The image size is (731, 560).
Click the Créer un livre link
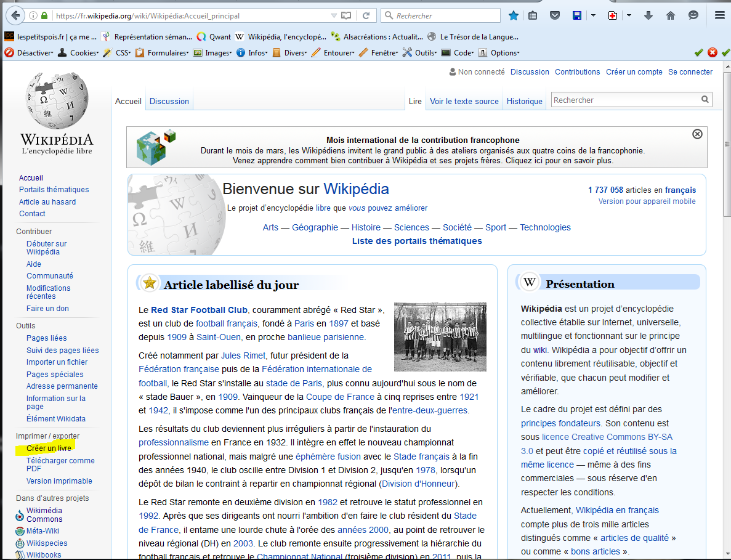point(49,448)
